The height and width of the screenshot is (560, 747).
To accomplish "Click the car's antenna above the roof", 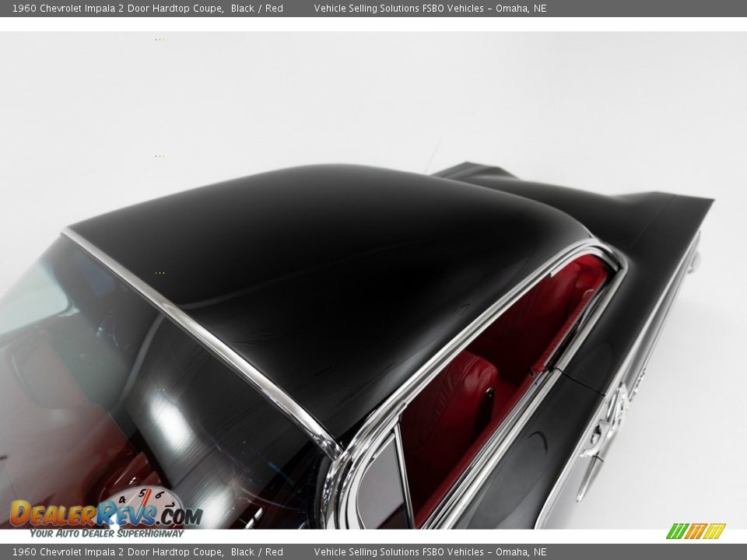I will point(432,158).
